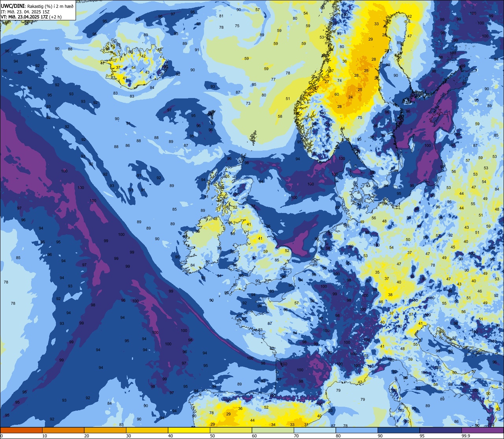Click the 90–95 dark blue legend swatch
Screen dimensions: 504x439
[x=398, y=430]
